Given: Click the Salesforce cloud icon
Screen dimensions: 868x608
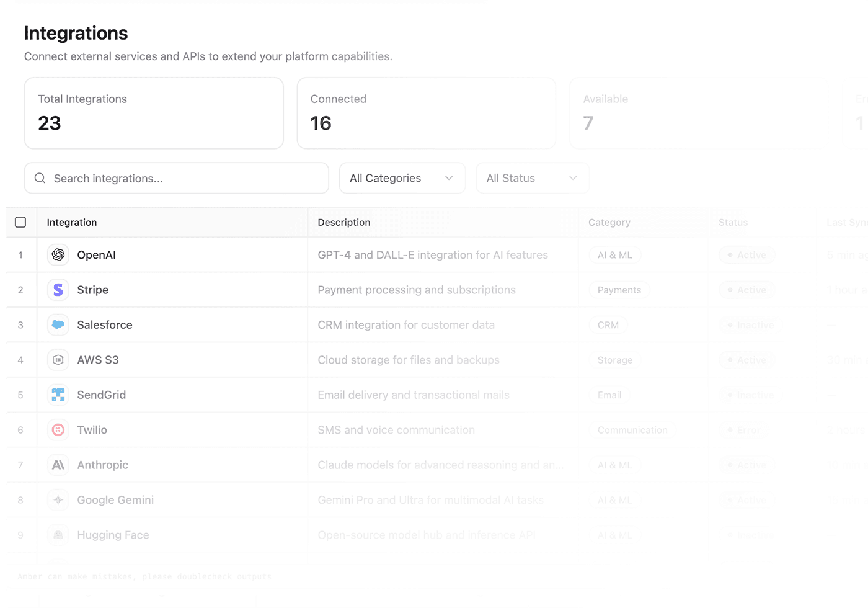Looking at the screenshot, I should (58, 325).
